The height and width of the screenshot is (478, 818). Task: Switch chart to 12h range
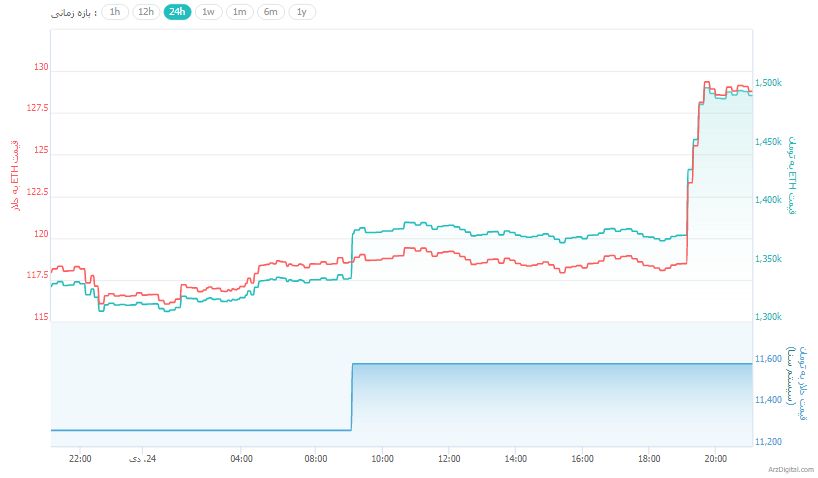[x=146, y=12]
